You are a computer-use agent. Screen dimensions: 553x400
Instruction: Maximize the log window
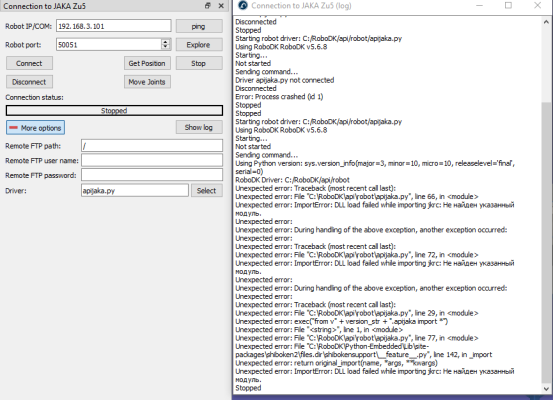[508, 5]
